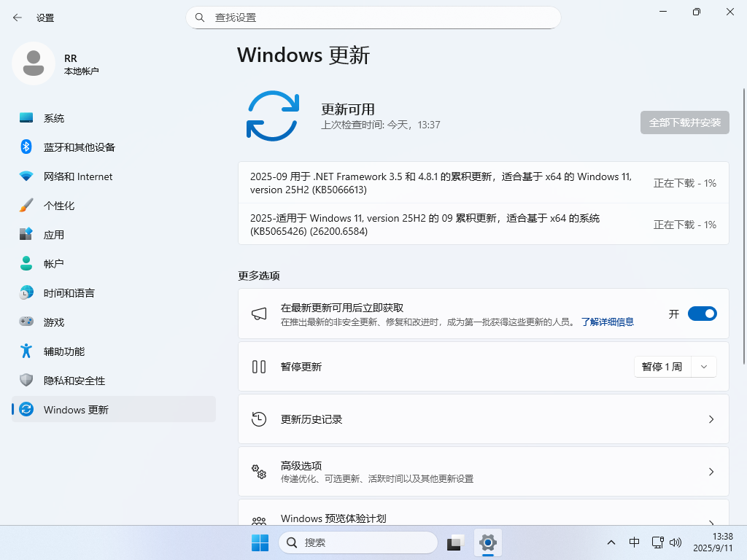Open 网络和 Internet settings page
747x560 pixels.
[114, 176]
